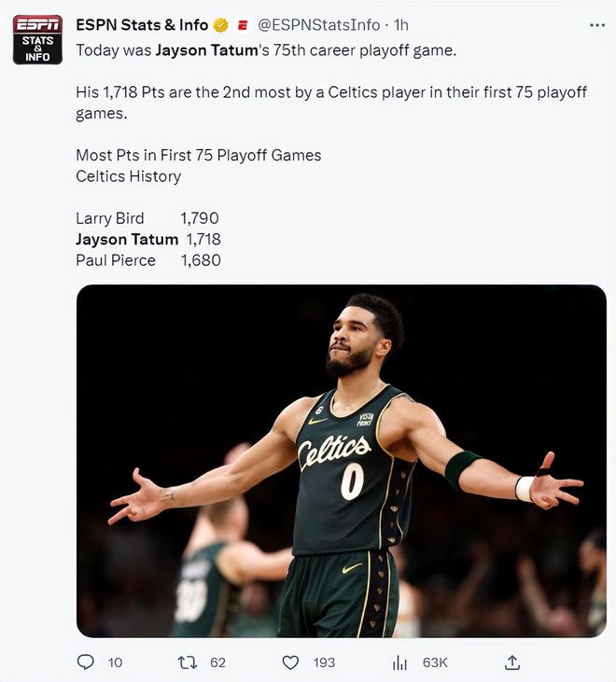View tweet analytics bar chart icon
The image size is (616, 682).
coord(399,662)
